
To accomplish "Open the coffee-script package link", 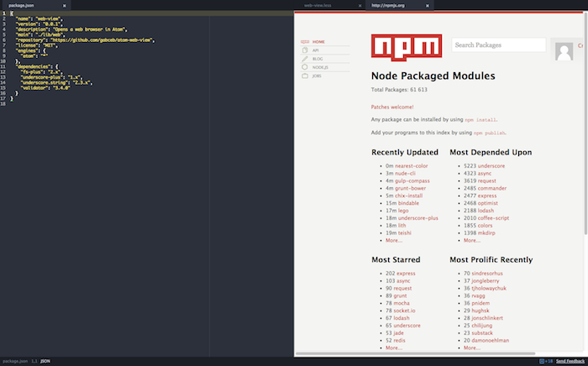I will pos(494,218).
